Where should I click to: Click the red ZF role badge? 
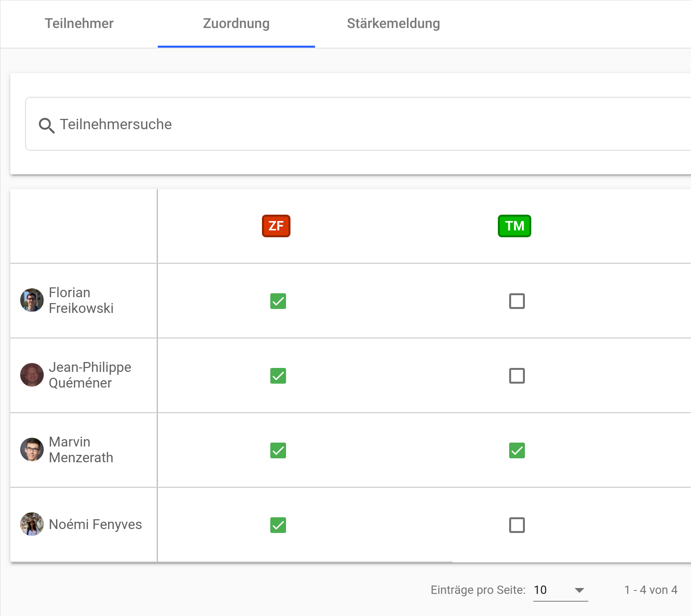pyautogui.click(x=276, y=226)
